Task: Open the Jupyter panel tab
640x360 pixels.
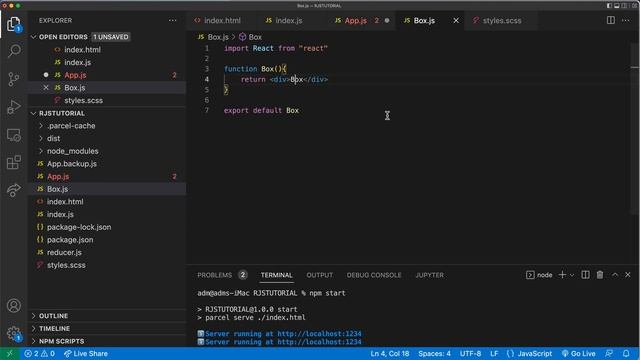Action: point(429,275)
